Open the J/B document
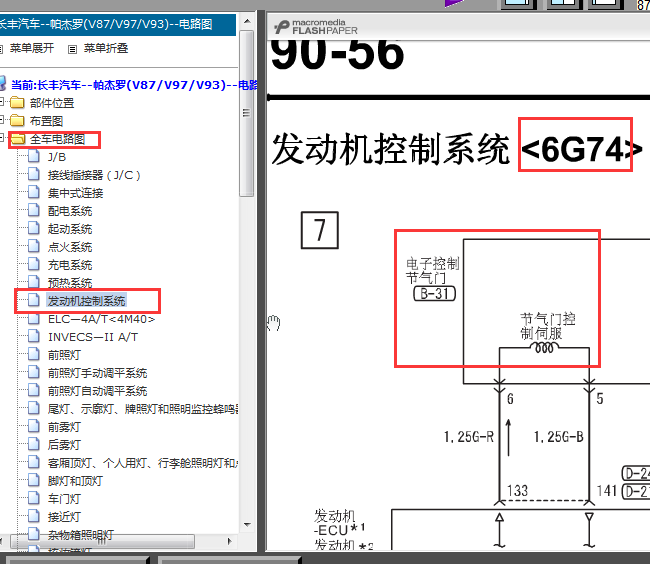 click(57, 157)
